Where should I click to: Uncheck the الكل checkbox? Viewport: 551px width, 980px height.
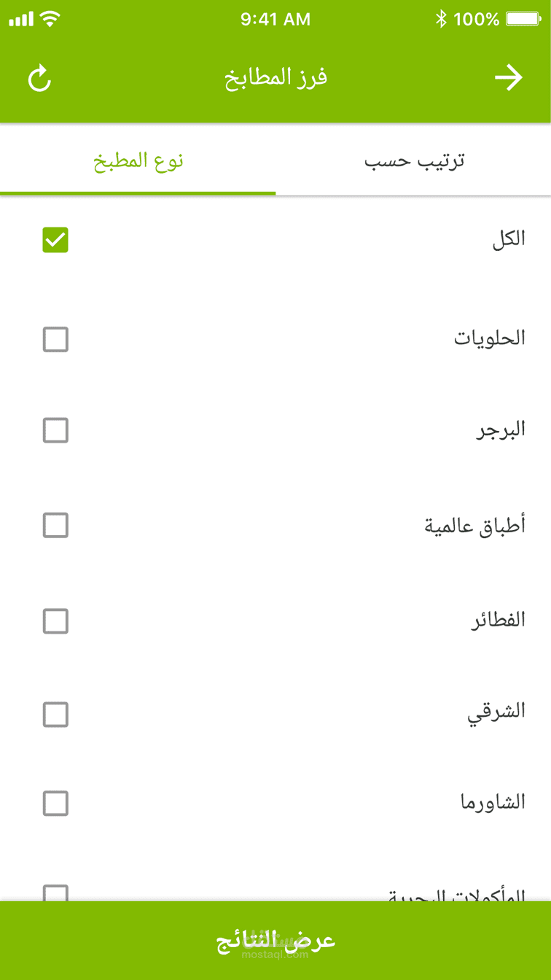pos(55,240)
